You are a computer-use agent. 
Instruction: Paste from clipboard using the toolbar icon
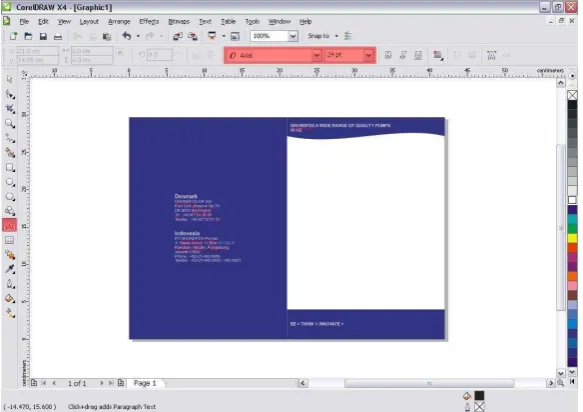tap(107, 36)
